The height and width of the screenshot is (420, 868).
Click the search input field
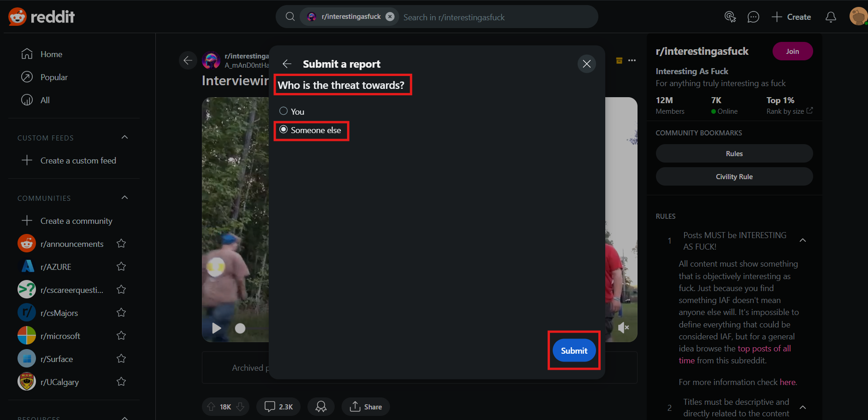click(x=496, y=17)
